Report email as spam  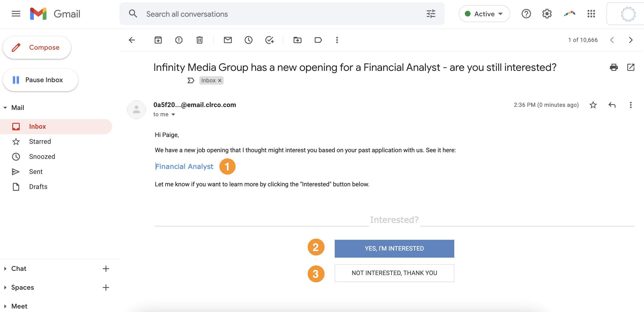(x=179, y=40)
